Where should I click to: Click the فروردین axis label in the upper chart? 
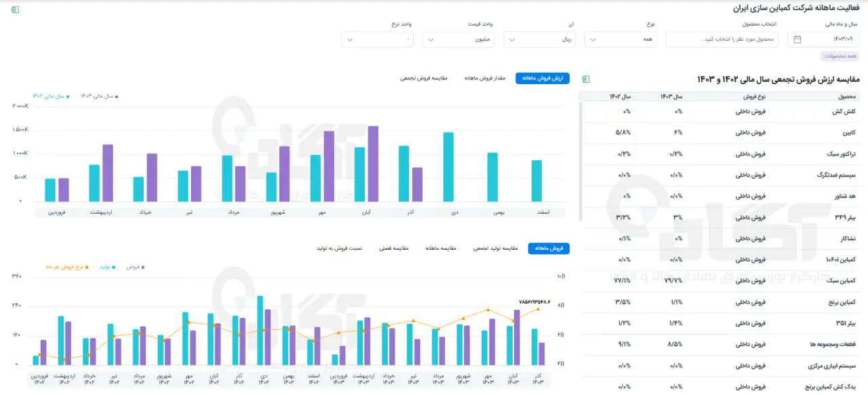click(57, 212)
